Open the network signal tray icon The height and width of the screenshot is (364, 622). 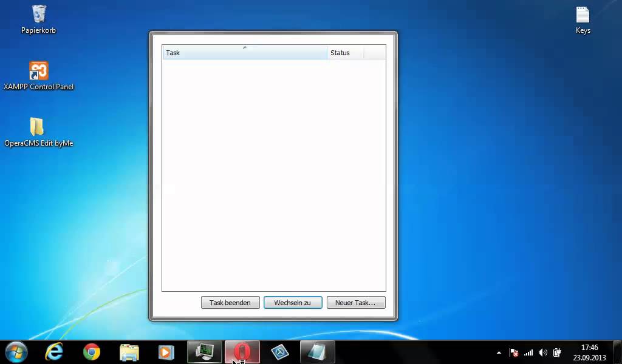point(528,352)
